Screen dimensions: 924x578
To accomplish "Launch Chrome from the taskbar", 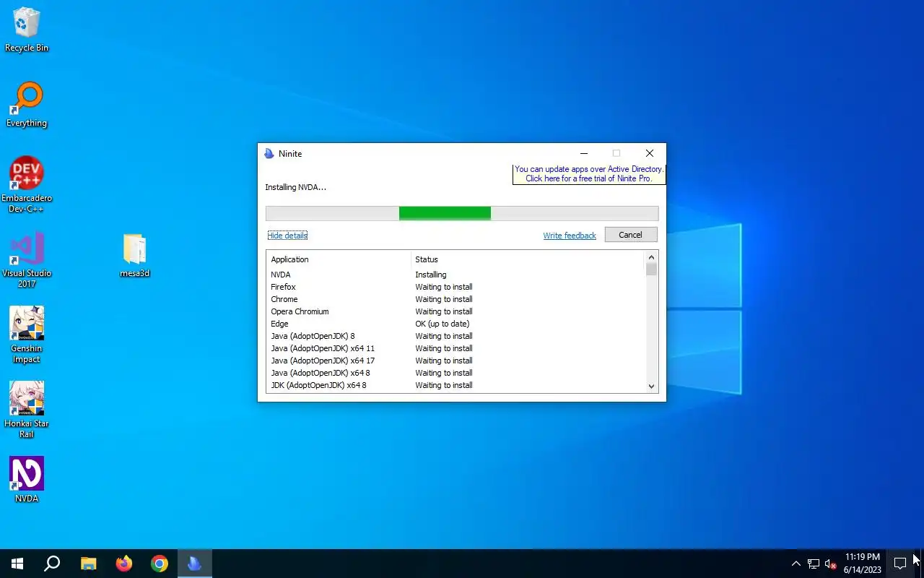I will click(160, 564).
